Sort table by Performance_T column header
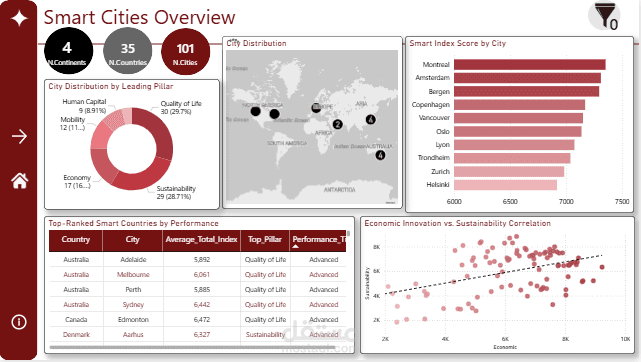 coord(318,240)
